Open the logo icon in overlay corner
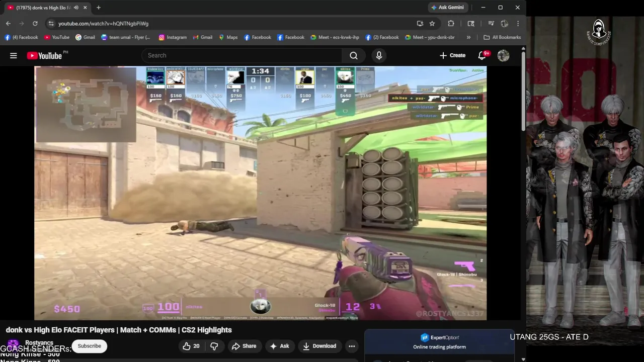This screenshot has width=644, height=362. coord(598,31)
